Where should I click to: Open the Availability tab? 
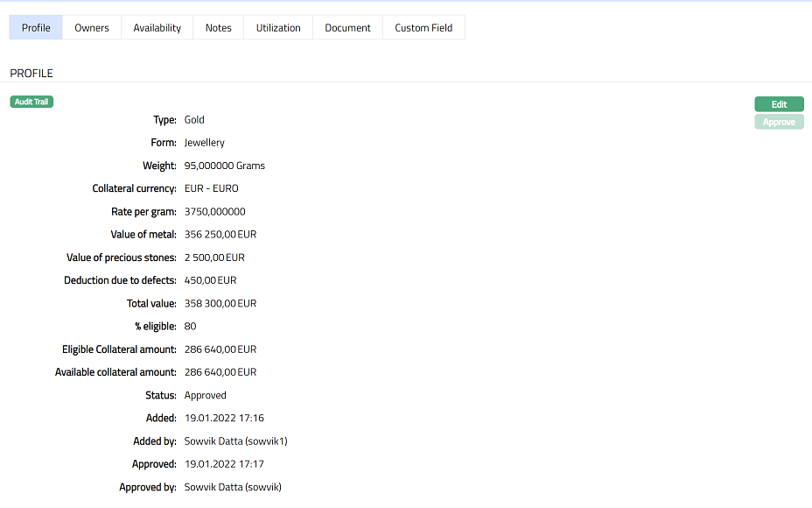click(157, 28)
